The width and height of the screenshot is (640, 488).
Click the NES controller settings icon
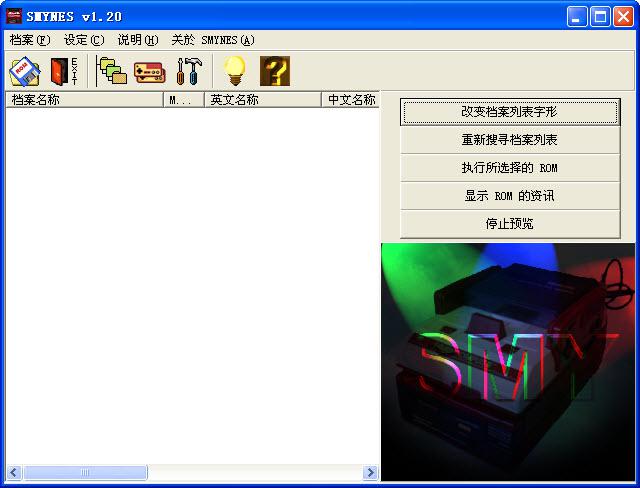coord(150,71)
